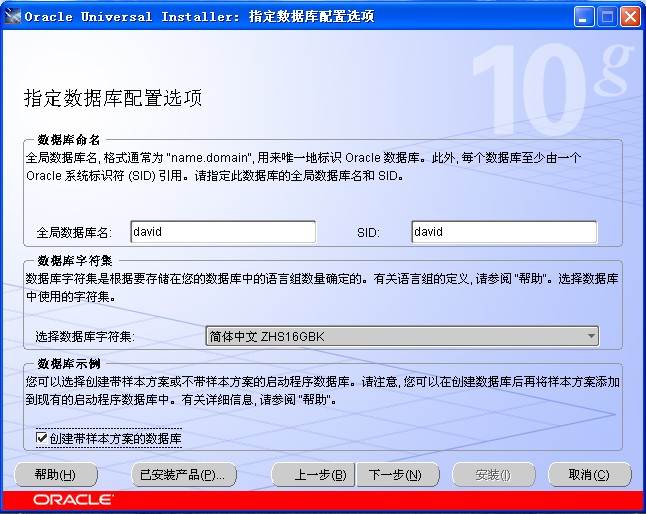The width and height of the screenshot is (646, 514).
Task: Click the 选择数据库字符集: label
Action: pos(85,337)
